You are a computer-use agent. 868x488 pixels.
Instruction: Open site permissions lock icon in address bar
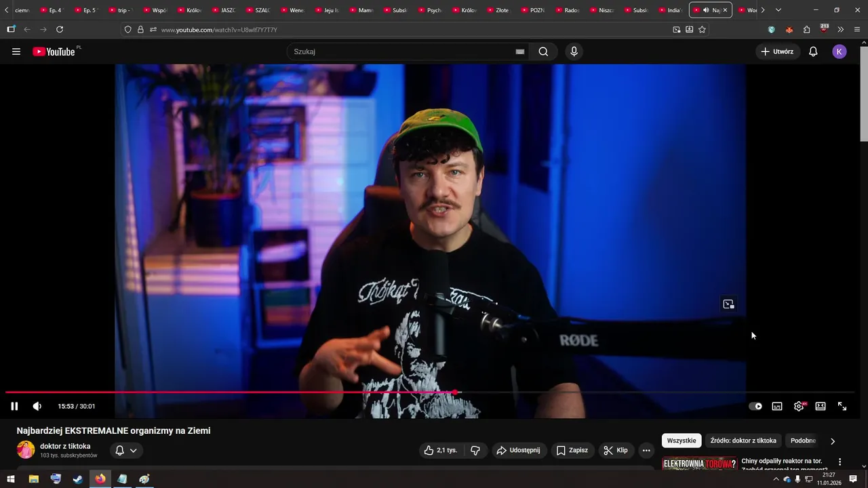140,30
